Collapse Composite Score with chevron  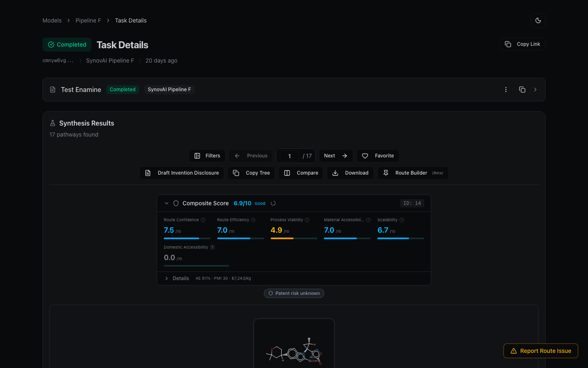click(x=167, y=203)
